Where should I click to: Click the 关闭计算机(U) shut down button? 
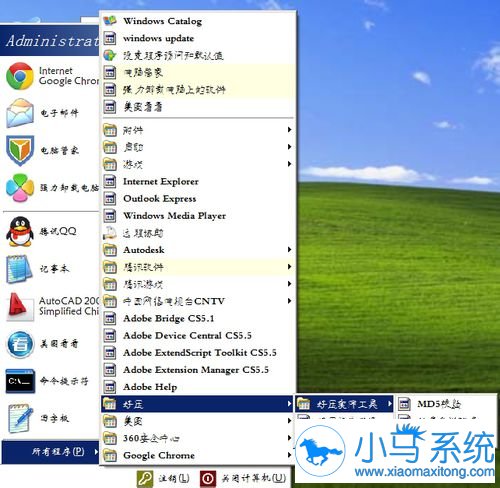click(x=243, y=479)
